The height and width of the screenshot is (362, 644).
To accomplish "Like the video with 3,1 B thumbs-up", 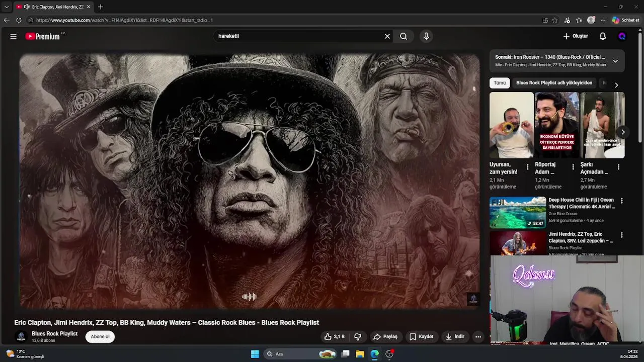I will 335,337.
